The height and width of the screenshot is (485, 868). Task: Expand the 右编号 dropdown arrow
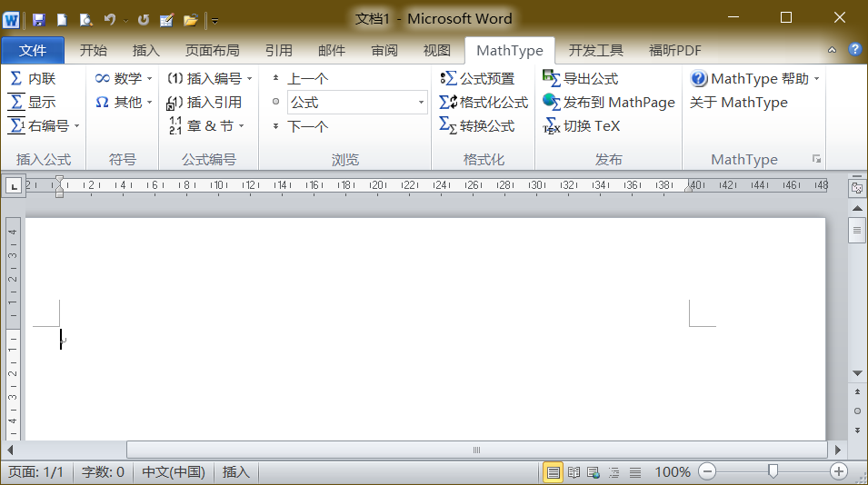click(x=77, y=126)
